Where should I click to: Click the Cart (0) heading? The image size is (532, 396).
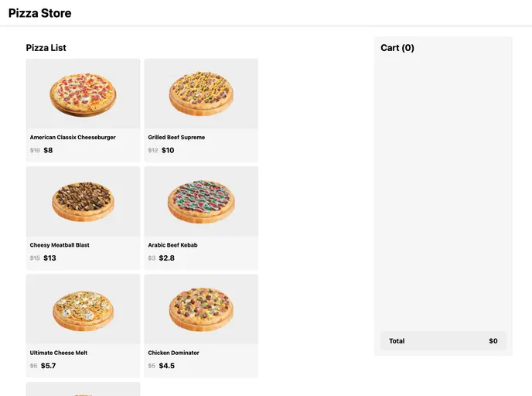(x=397, y=48)
